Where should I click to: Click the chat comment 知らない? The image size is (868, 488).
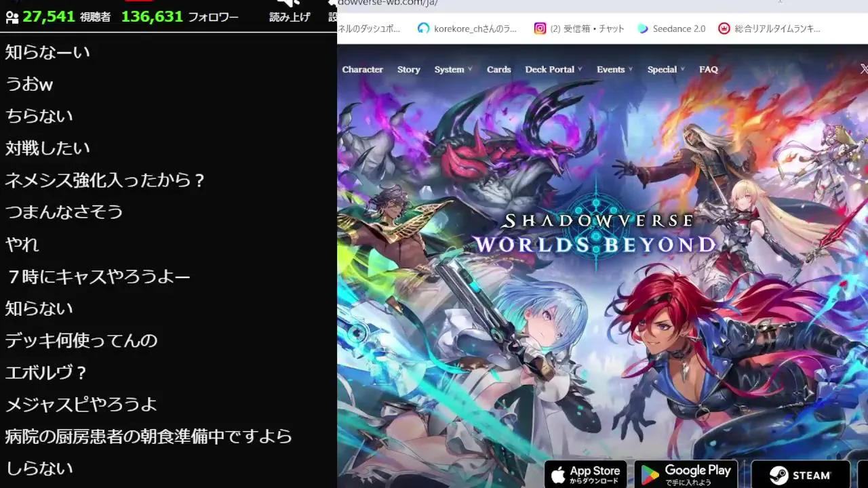[39, 308]
